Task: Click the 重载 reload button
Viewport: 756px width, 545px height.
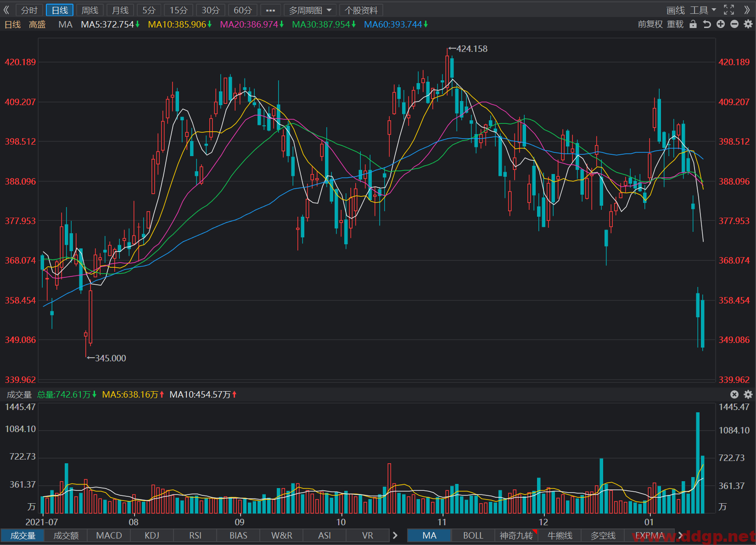Action: point(675,24)
